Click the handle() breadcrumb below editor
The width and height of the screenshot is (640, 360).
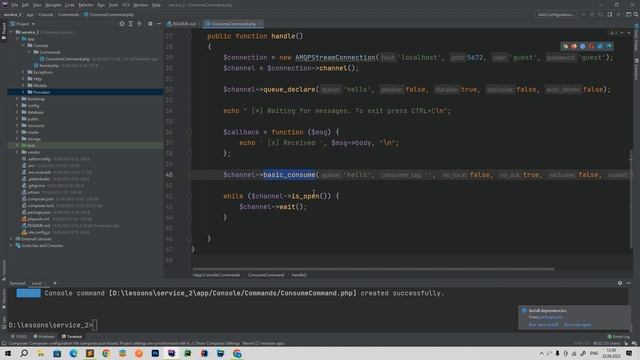point(299,275)
